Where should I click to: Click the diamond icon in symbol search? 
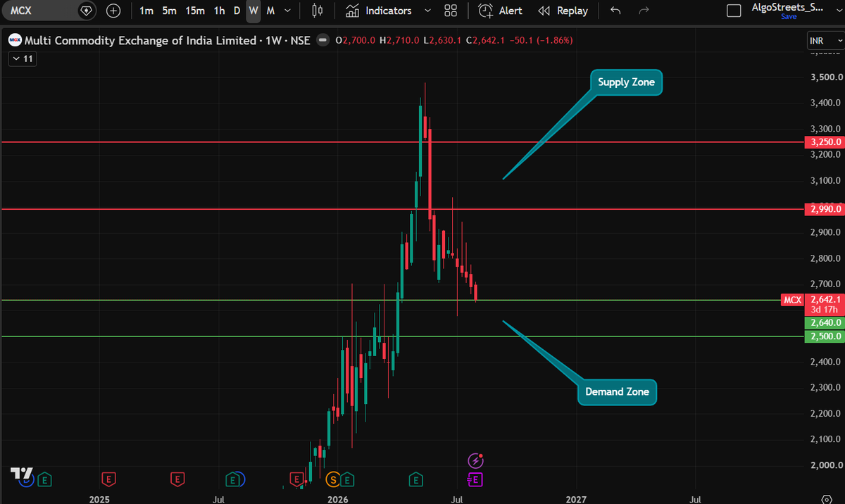86,11
